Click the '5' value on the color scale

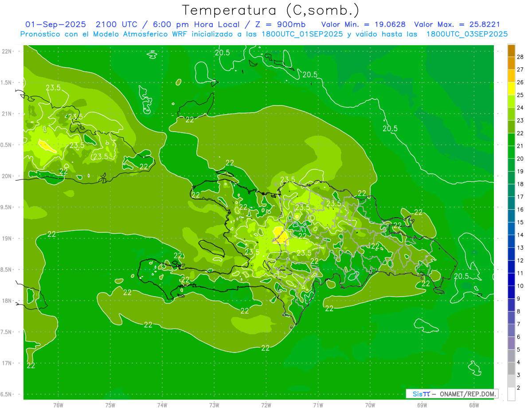pyautogui.click(x=519, y=349)
